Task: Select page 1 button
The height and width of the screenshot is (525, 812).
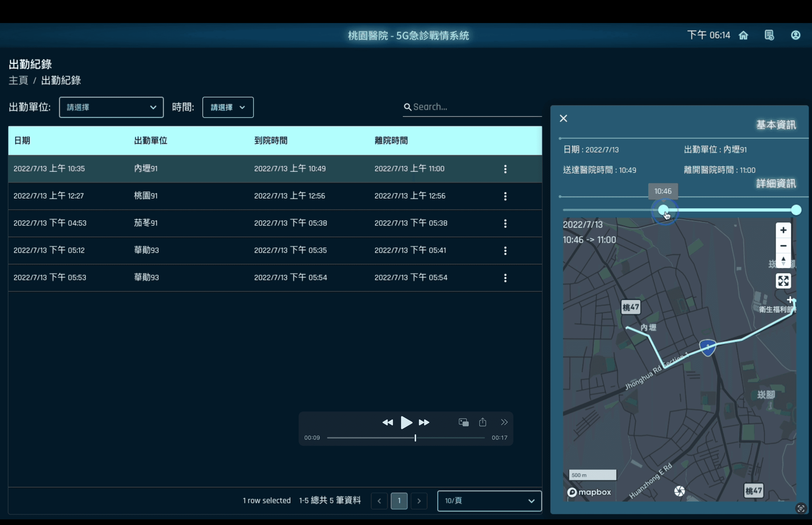Action: point(399,501)
